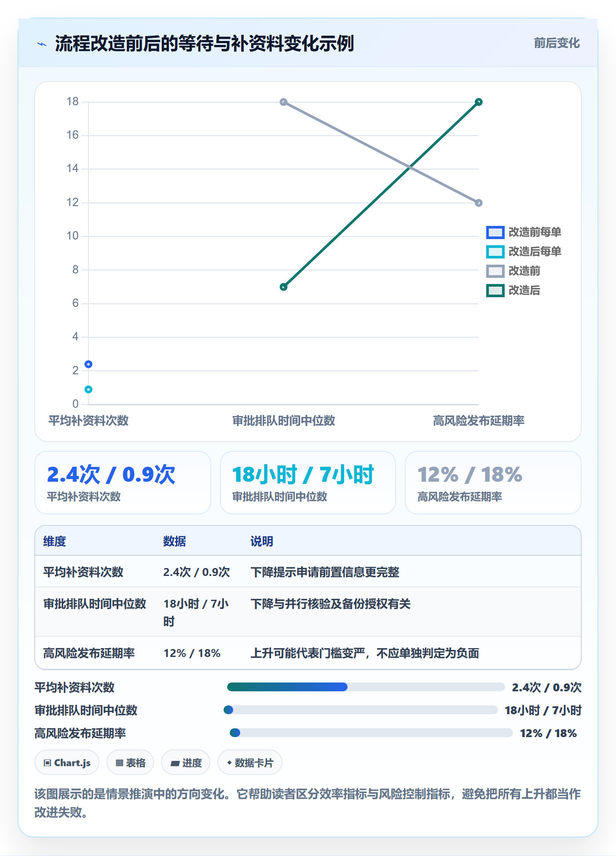Click the Chart.js tag chip
The image size is (616, 856).
click(67, 762)
